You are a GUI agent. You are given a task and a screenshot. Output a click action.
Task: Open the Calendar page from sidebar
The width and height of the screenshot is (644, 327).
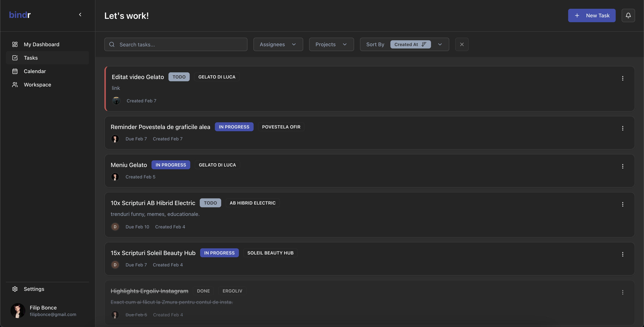click(x=35, y=71)
